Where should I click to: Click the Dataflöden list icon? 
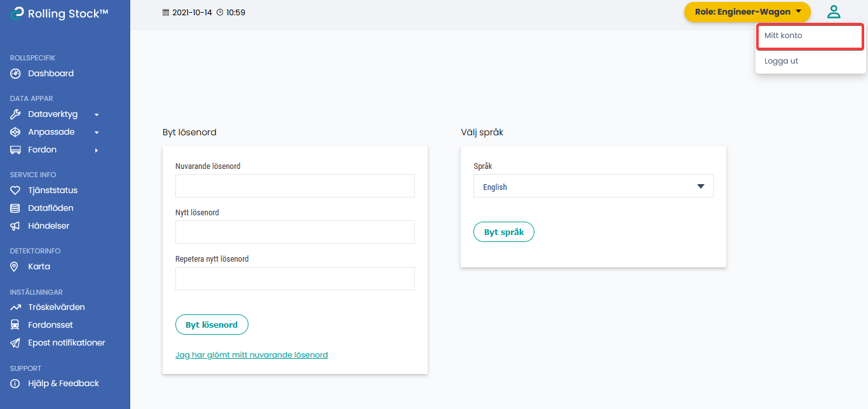click(x=14, y=208)
